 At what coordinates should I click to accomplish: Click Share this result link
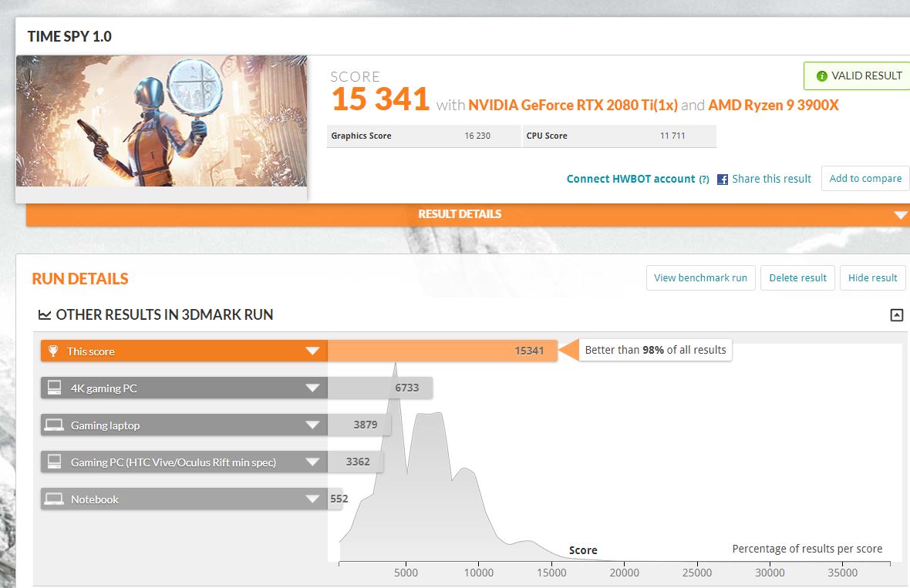[x=771, y=179]
